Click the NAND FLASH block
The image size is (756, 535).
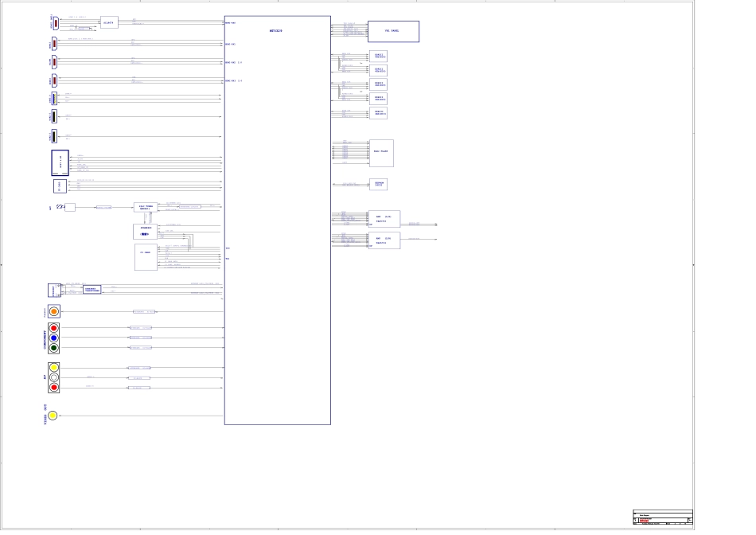pyautogui.click(x=380, y=153)
